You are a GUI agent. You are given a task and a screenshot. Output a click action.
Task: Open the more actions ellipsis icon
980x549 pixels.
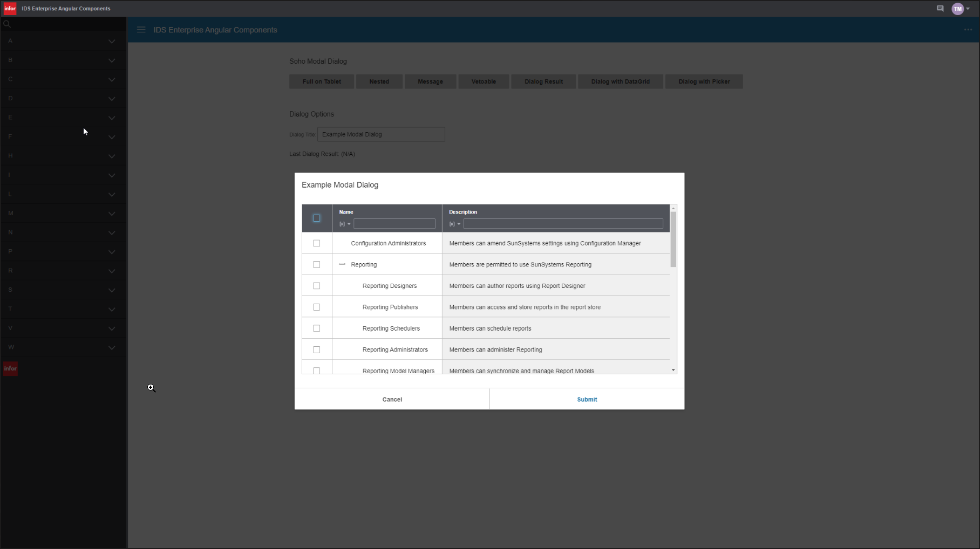pos(968,30)
